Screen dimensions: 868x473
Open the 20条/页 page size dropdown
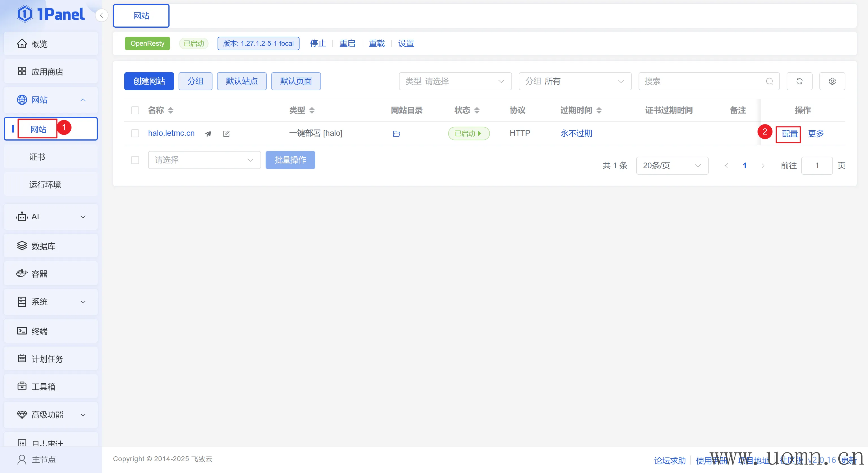coord(672,165)
